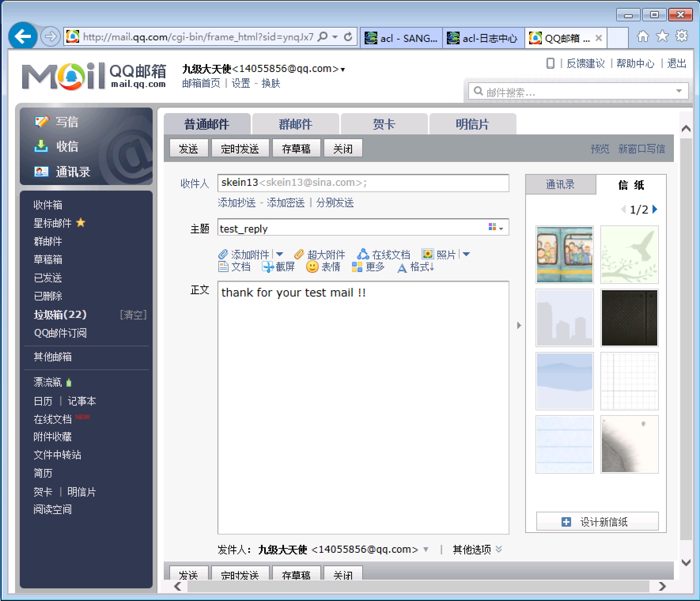Collapse the side panel with the triangle arrow
This screenshot has width=700, height=601.
[x=519, y=325]
